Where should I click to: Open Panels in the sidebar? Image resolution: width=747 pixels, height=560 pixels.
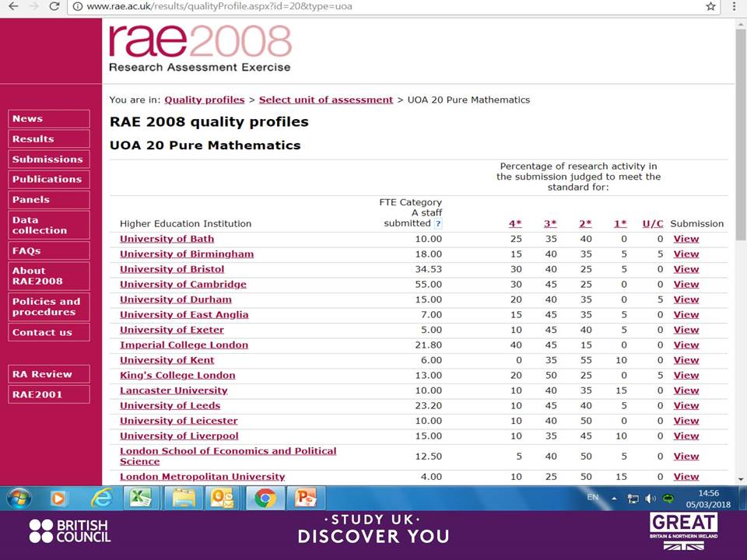click(48, 200)
